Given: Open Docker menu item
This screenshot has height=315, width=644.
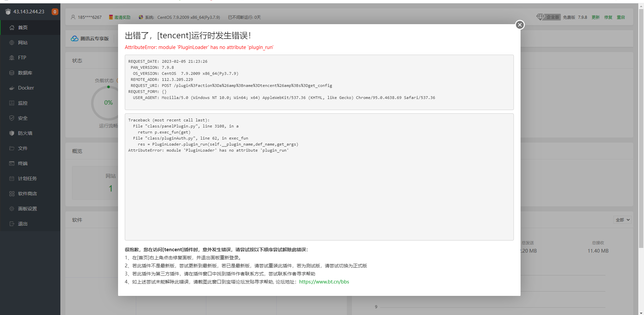Looking at the screenshot, I should click(x=30, y=88).
